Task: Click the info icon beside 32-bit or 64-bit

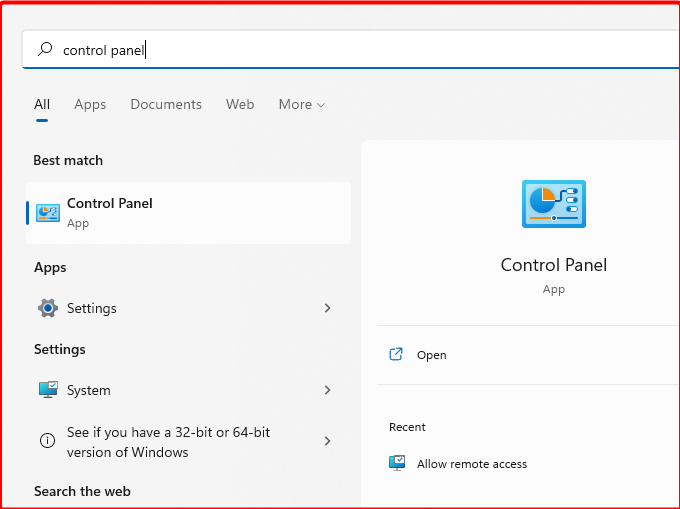Action: click(x=47, y=440)
